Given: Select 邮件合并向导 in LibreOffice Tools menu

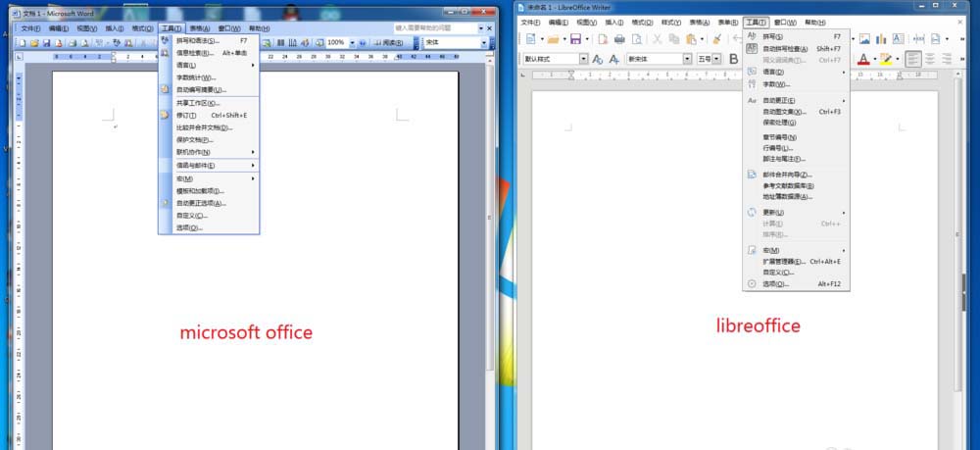Looking at the screenshot, I should (796, 175).
